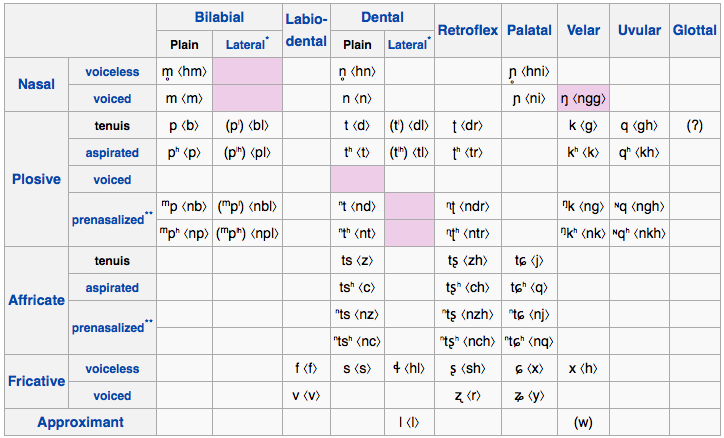Click the Lateral link under Bilabial
This screenshot has height=438, width=724.
(245, 45)
